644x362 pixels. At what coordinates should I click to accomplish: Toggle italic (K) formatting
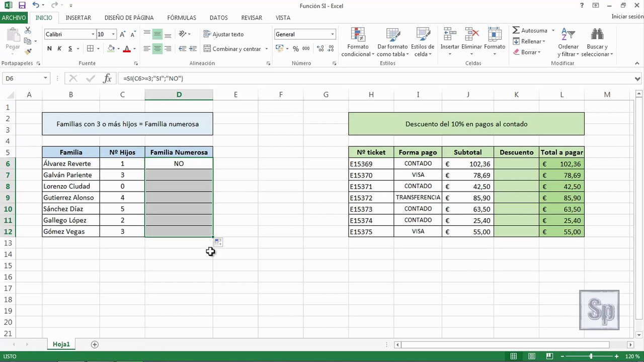pos(59,49)
